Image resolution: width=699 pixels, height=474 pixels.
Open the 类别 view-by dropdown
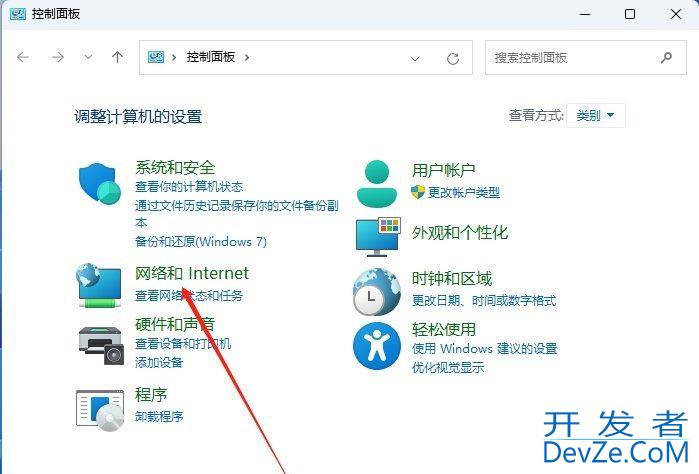pos(596,115)
